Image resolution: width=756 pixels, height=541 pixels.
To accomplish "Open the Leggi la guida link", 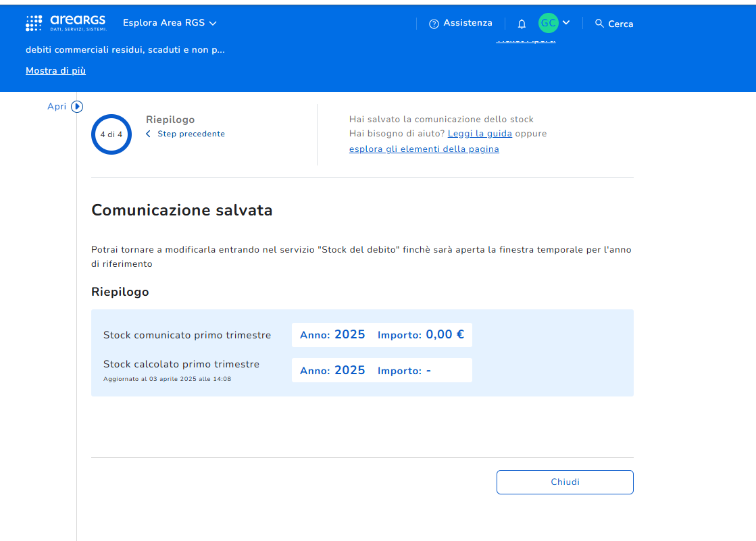I will point(480,134).
